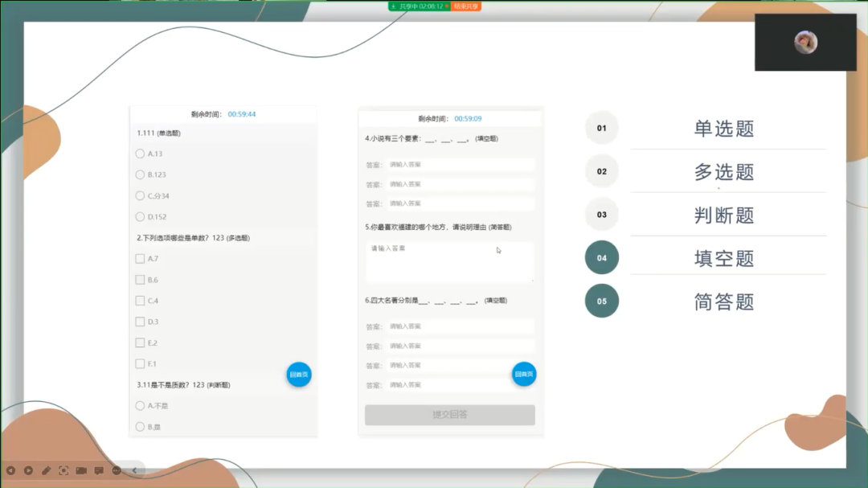This screenshot has height=488, width=868.
Task: Click third answer field under question 6
Action: click(460, 365)
